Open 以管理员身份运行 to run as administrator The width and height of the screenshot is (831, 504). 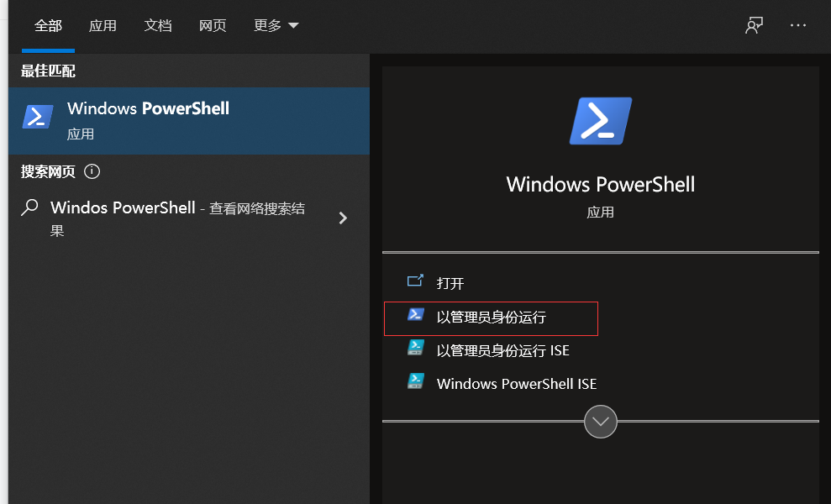pyautogui.click(x=491, y=318)
